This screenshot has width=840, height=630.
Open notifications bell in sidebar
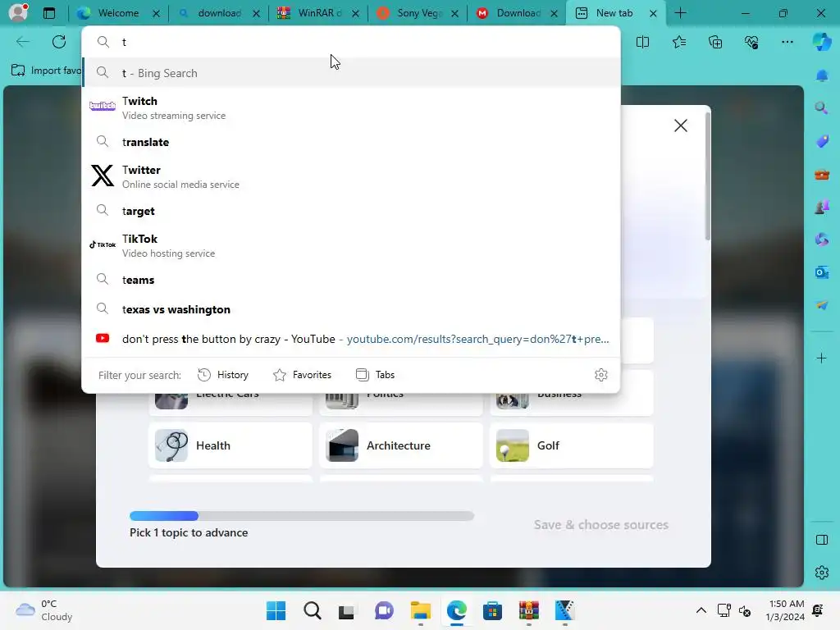point(822,75)
